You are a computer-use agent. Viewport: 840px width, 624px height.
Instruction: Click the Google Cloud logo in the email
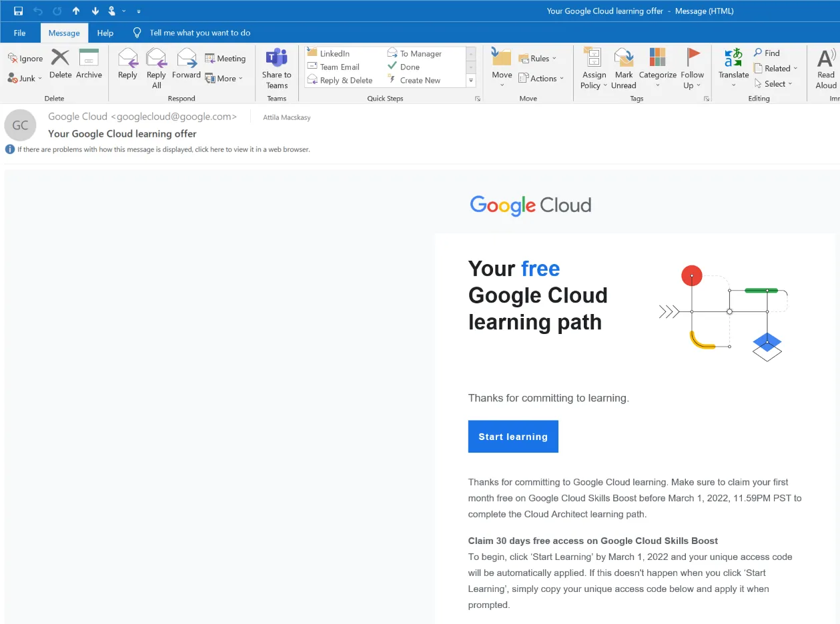(x=530, y=205)
